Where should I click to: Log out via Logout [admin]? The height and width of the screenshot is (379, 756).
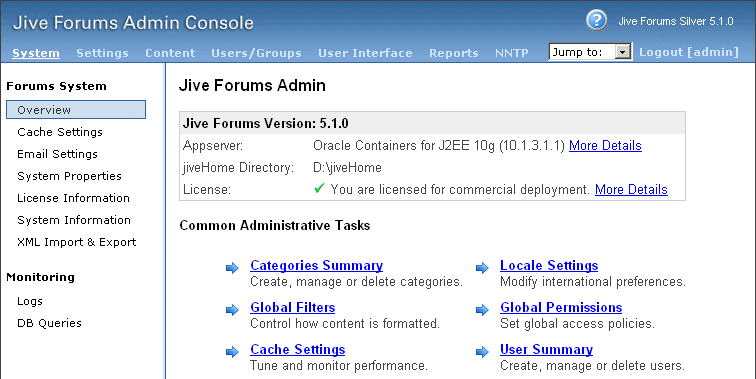click(688, 52)
